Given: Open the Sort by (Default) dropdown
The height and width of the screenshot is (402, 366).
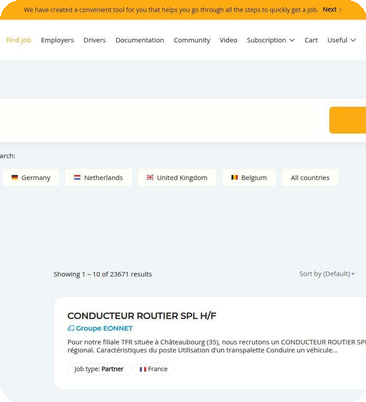Looking at the screenshot, I should 327,274.
